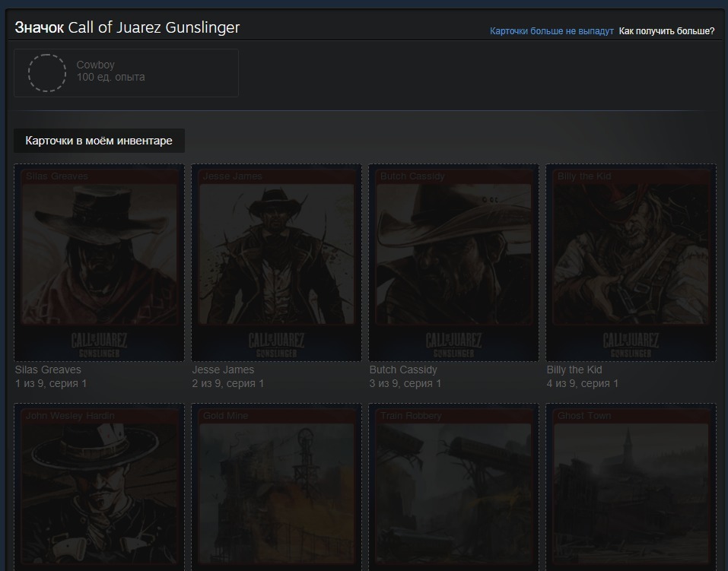
Task: Open the Billy the Kid card image
Action: pos(631,263)
